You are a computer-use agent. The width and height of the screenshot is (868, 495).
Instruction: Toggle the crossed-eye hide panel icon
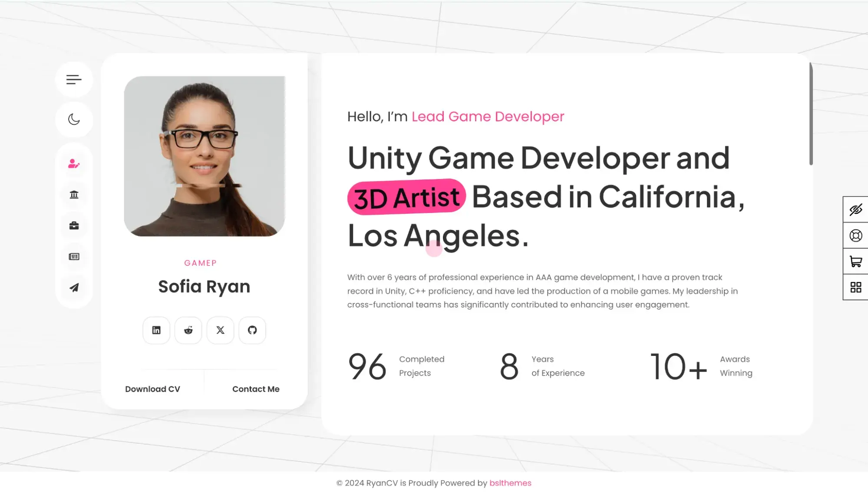(855, 209)
